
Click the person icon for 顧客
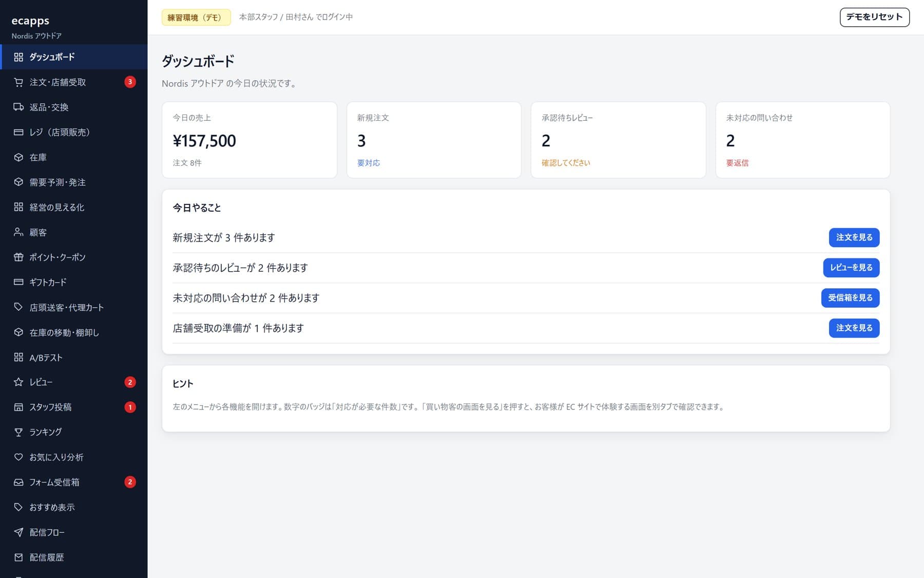tap(18, 232)
